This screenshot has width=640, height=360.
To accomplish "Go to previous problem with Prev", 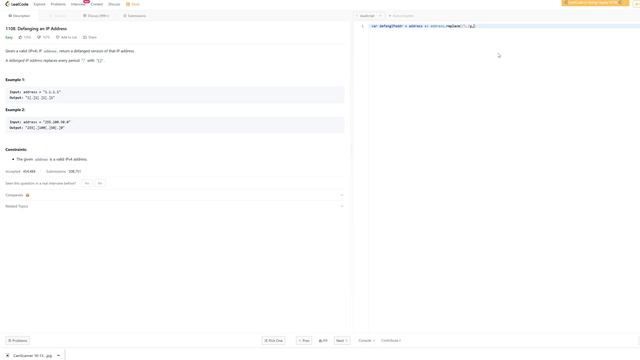I will (304, 340).
